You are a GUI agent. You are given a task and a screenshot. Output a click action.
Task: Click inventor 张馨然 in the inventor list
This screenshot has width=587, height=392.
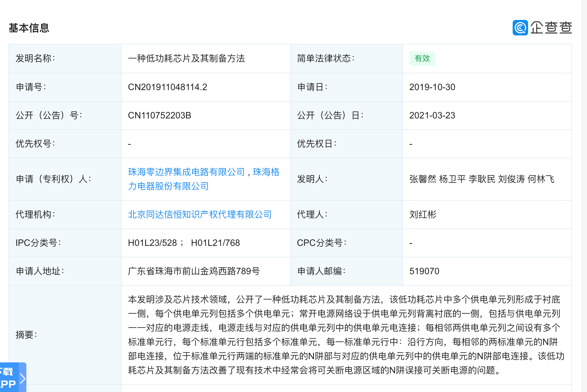click(423, 179)
